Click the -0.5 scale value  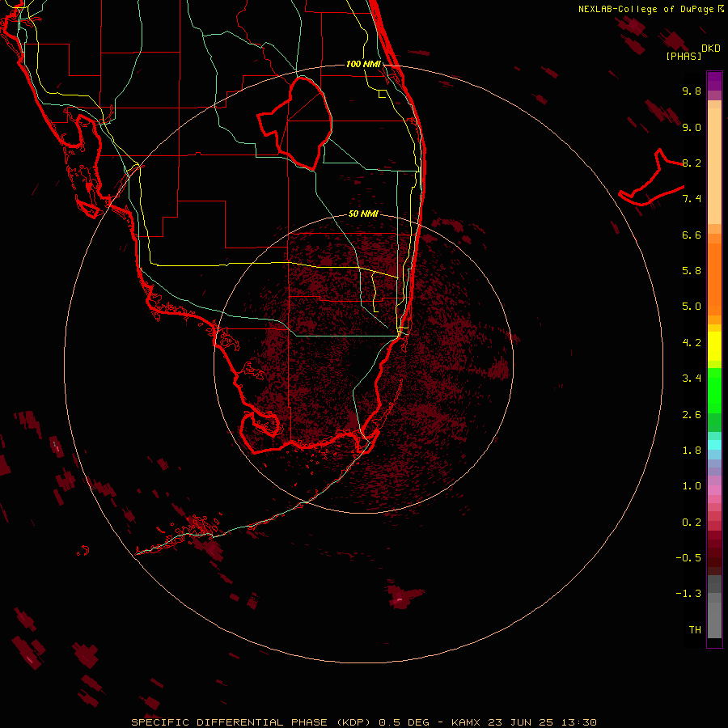(x=688, y=558)
